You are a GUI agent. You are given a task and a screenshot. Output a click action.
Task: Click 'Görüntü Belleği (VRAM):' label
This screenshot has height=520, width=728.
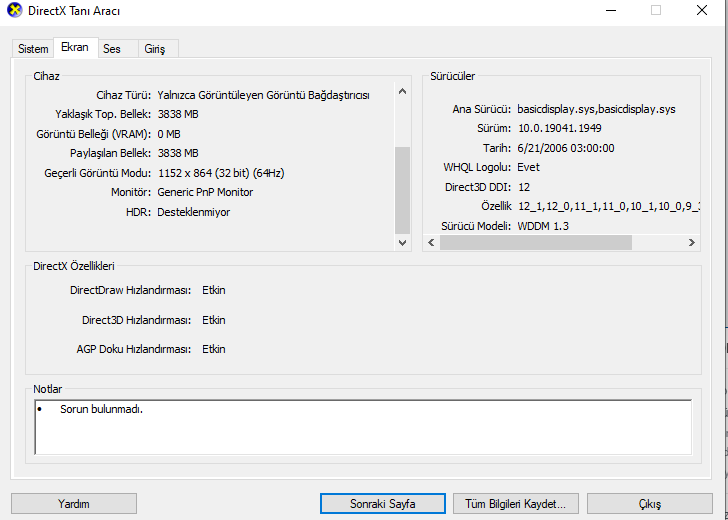point(94,134)
